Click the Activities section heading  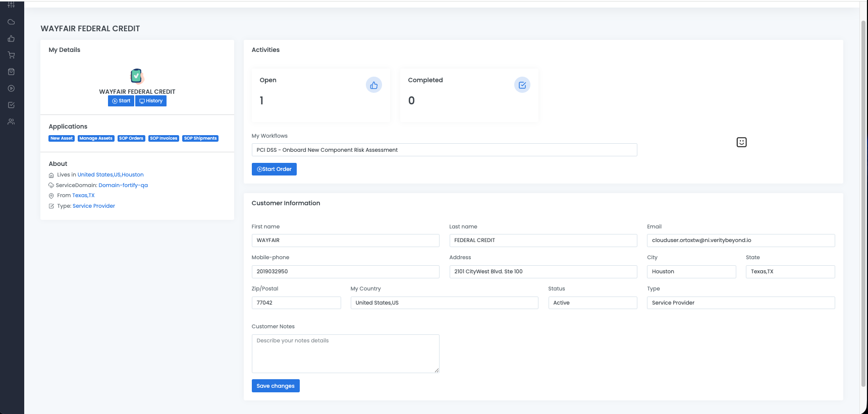[x=265, y=50]
